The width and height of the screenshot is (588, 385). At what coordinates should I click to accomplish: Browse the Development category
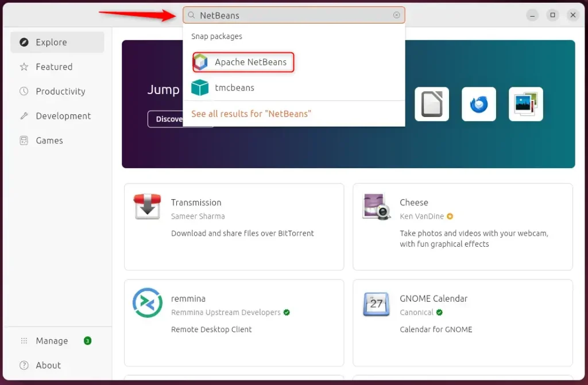tap(57, 116)
